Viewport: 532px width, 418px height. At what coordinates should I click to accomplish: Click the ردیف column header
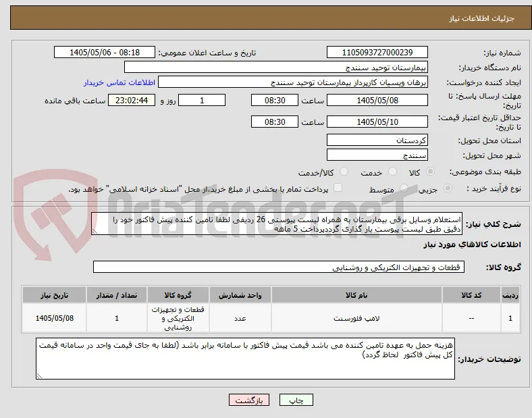(510, 295)
